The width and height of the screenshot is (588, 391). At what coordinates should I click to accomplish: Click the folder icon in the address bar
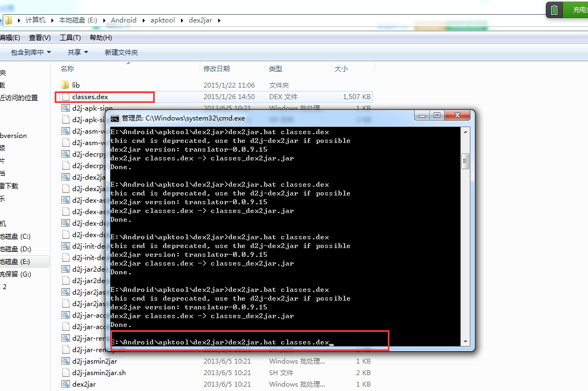pyautogui.click(x=8, y=20)
